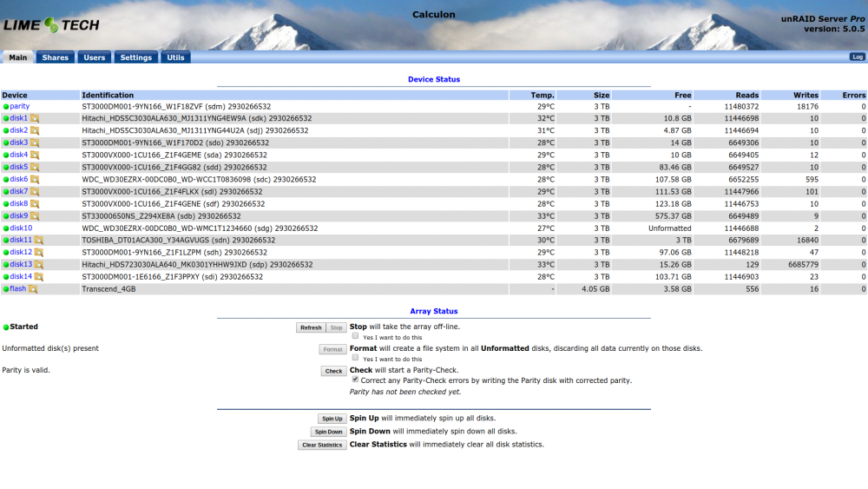Click the Format button
This screenshot has width=868, height=489.
(332, 349)
